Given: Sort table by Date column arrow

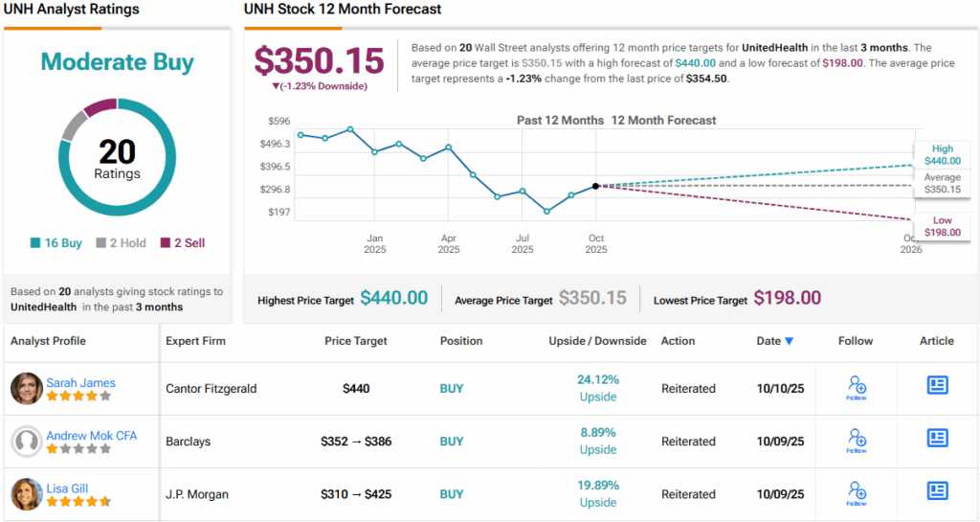Looking at the screenshot, I should 789,341.
